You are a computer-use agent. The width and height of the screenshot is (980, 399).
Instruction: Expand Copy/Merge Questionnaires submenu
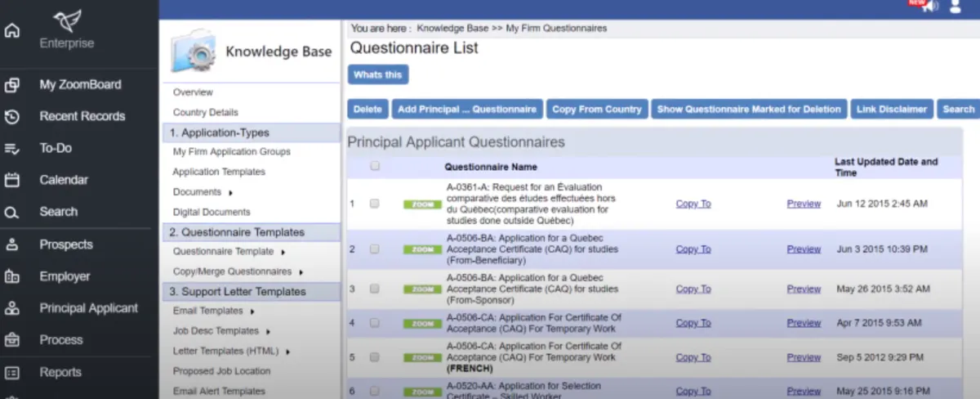(x=301, y=272)
